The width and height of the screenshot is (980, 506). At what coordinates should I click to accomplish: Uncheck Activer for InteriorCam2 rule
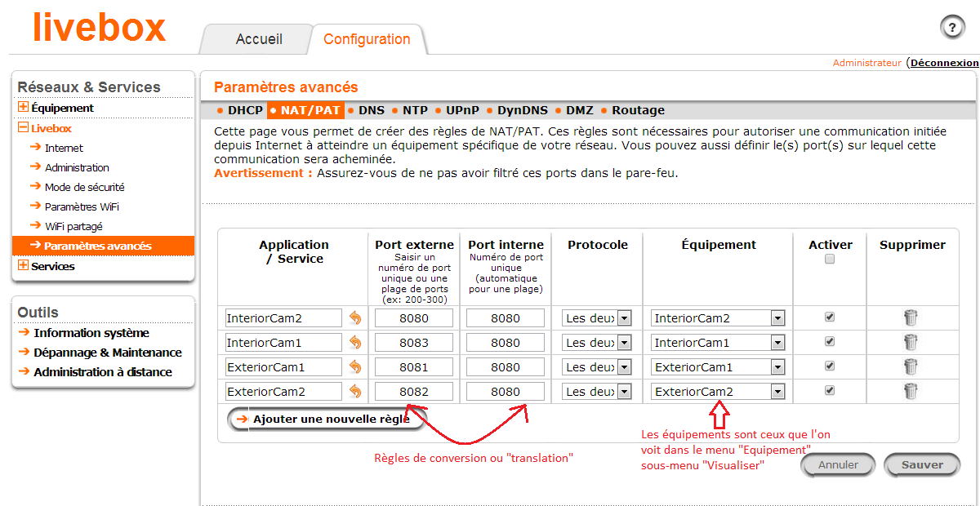[x=830, y=317]
